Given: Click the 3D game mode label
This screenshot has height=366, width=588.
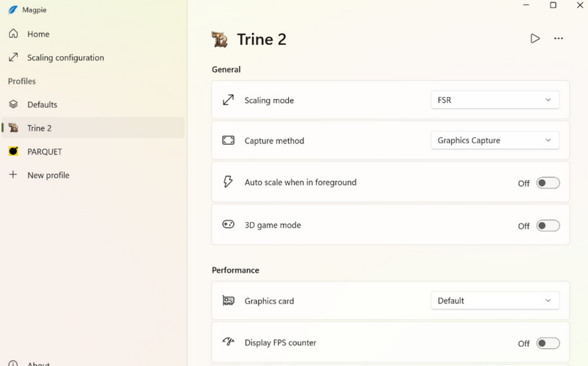Looking at the screenshot, I should coord(273,226).
